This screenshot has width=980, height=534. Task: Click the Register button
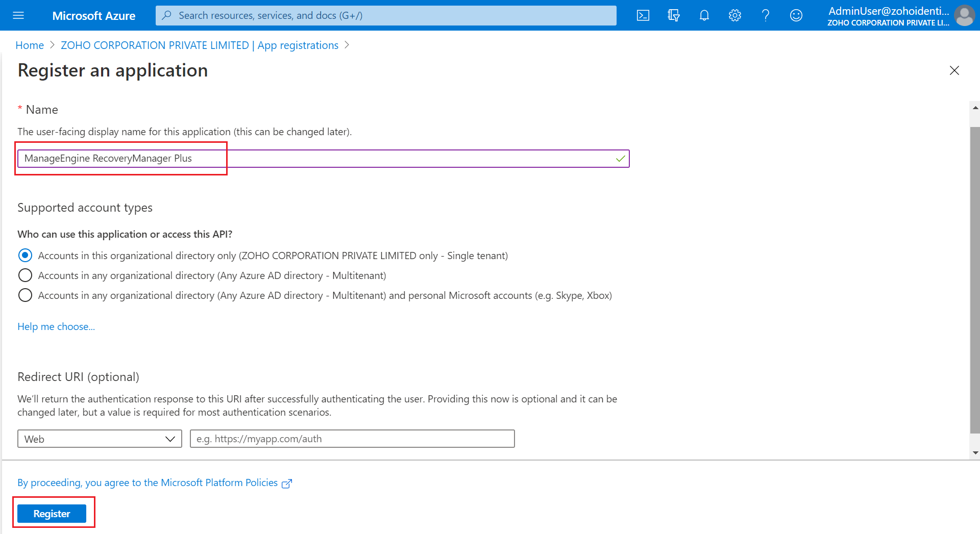[x=52, y=514]
